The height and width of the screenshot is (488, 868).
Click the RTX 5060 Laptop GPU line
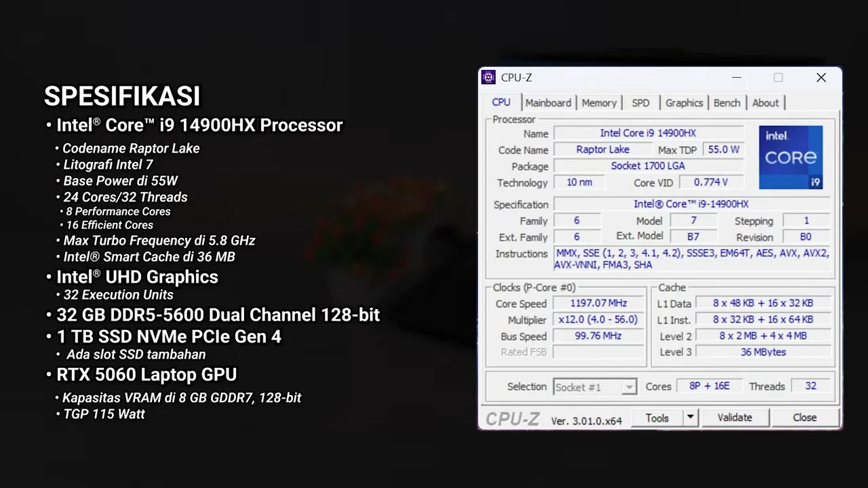click(146, 375)
